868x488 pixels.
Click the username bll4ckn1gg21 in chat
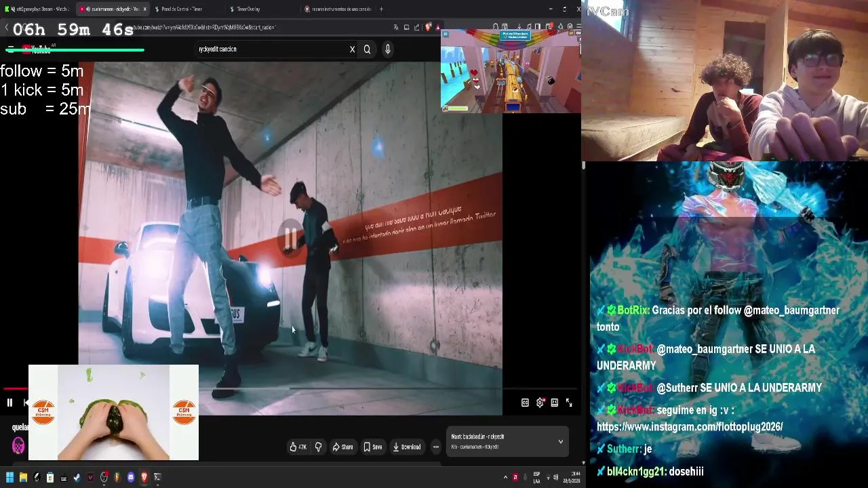click(x=636, y=471)
